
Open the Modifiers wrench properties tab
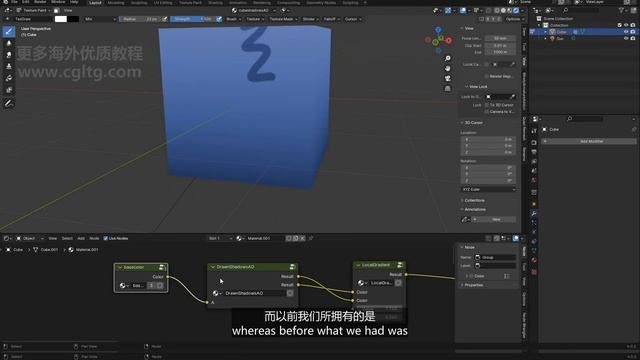click(x=534, y=213)
